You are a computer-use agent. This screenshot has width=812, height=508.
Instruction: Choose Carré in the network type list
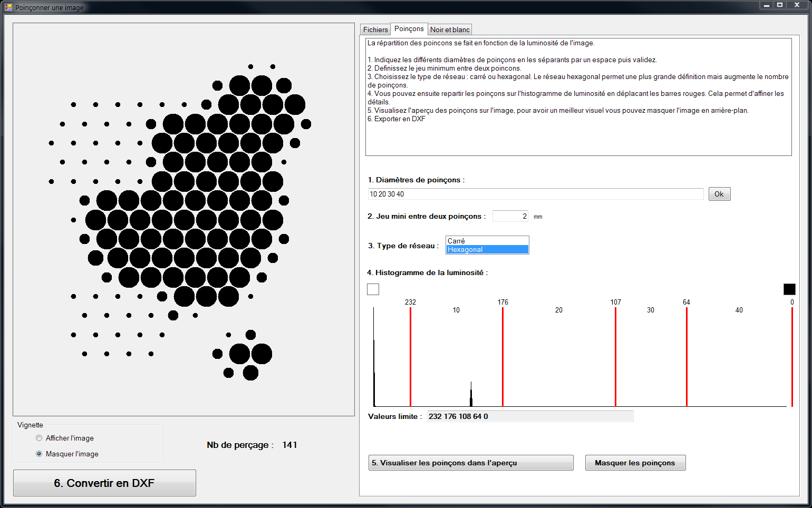pyautogui.click(x=487, y=241)
